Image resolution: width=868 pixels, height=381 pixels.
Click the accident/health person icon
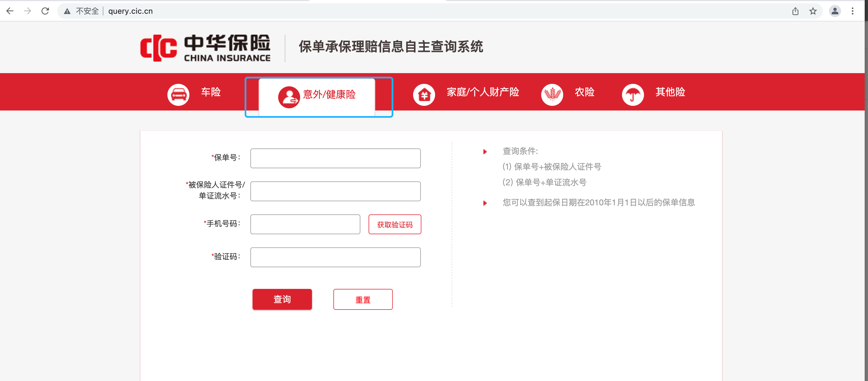(289, 97)
